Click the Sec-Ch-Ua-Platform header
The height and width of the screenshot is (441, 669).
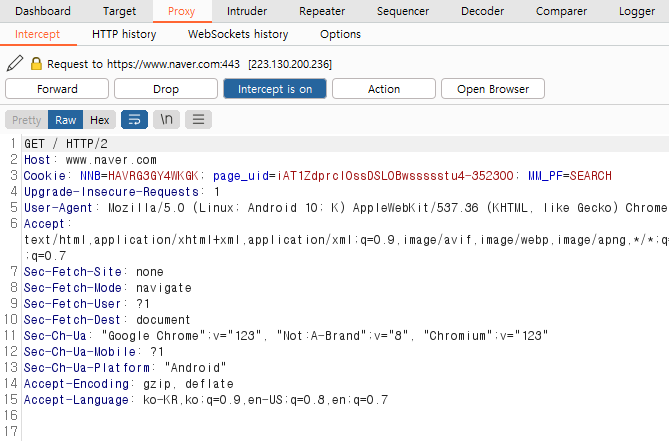(87, 368)
